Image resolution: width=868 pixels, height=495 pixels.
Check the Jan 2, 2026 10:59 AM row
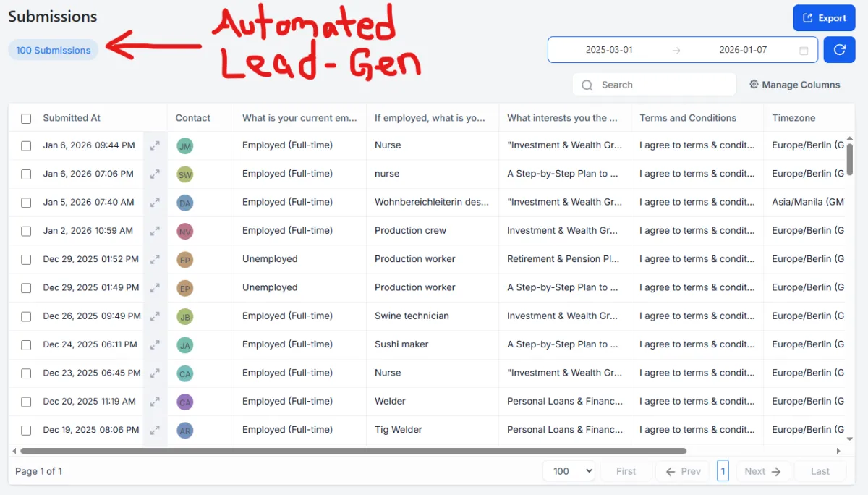[26, 231]
